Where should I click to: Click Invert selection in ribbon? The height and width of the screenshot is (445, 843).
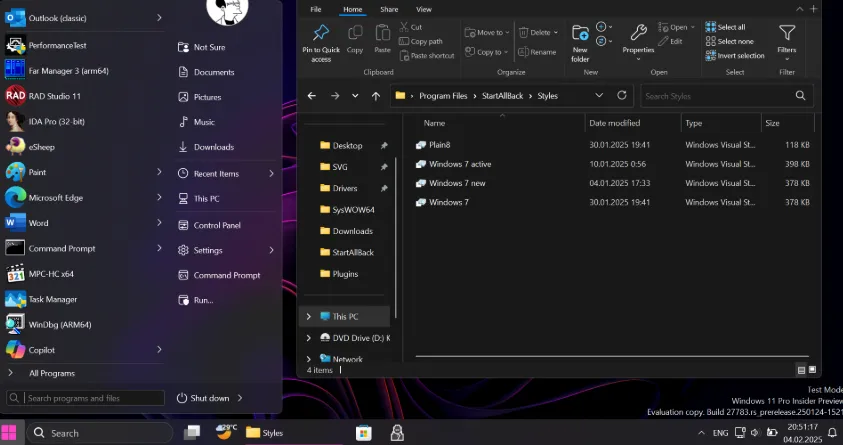click(735, 55)
